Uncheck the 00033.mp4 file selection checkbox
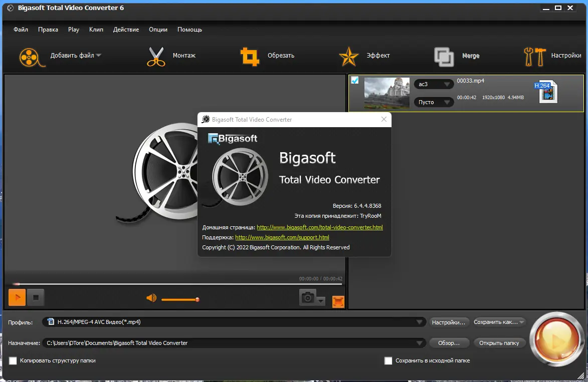Screen dimensions: 588x382 [355, 80]
